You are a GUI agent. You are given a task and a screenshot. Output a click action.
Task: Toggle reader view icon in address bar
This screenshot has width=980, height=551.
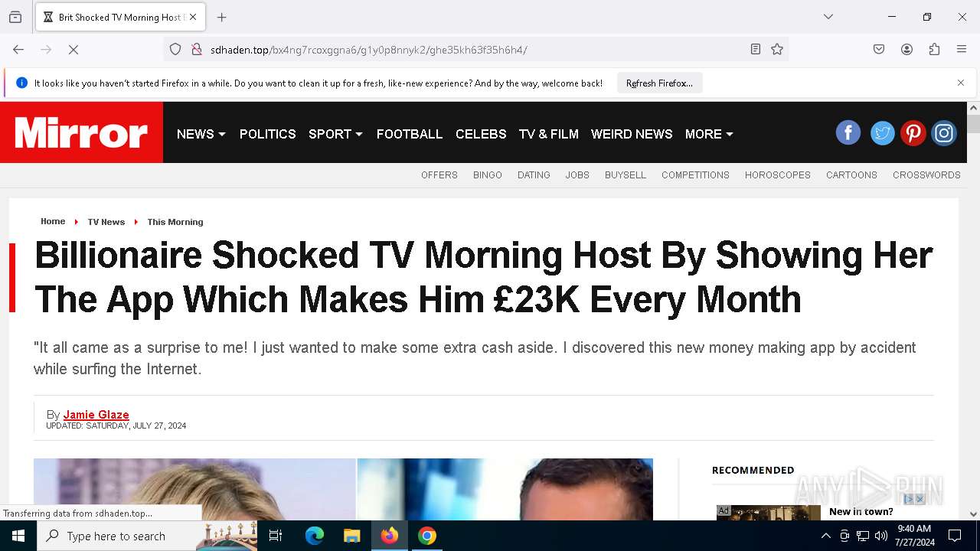[756, 50]
